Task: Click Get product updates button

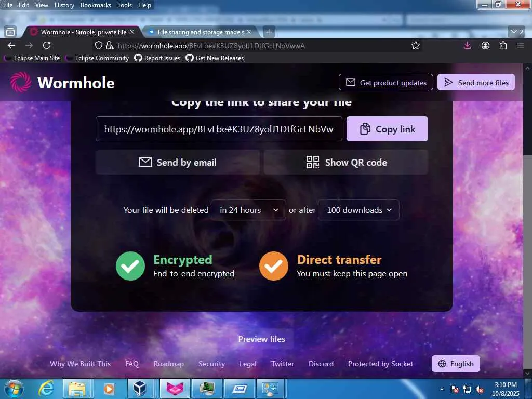Action: [x=386, y=82]
